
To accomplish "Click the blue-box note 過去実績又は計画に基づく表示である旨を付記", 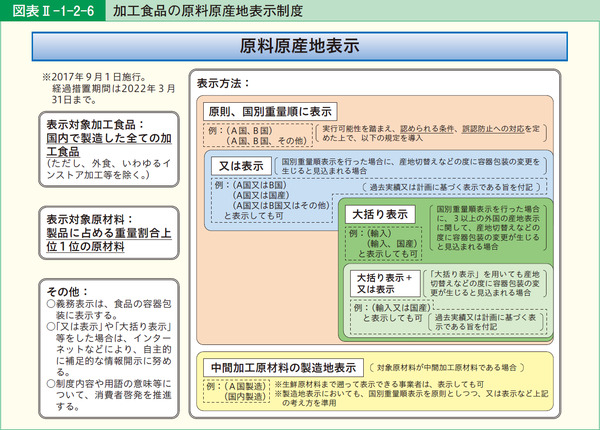I will click(x=451, y=187).
